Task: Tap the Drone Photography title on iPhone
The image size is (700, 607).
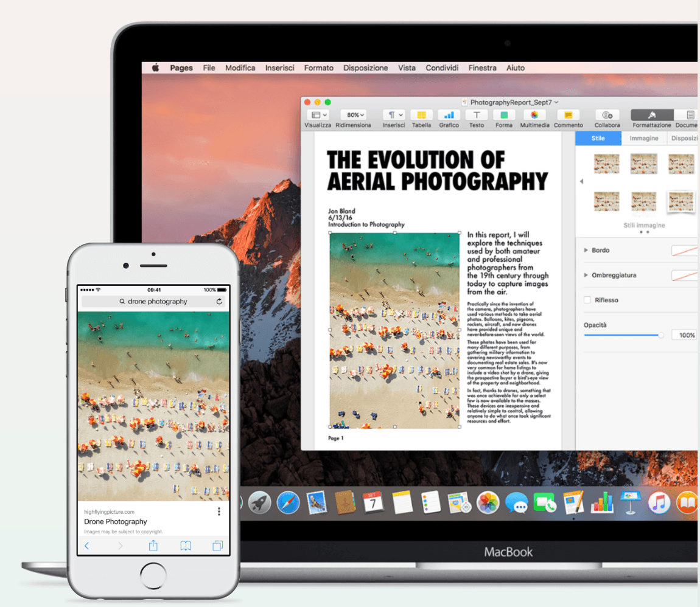Action: [116, 521]
